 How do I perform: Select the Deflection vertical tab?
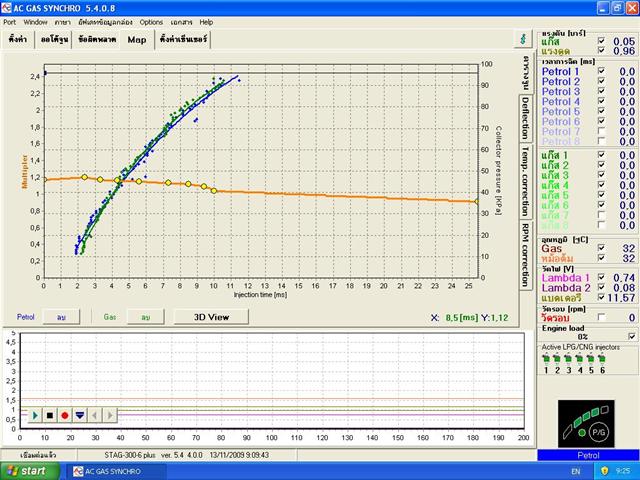coord(525,118)
